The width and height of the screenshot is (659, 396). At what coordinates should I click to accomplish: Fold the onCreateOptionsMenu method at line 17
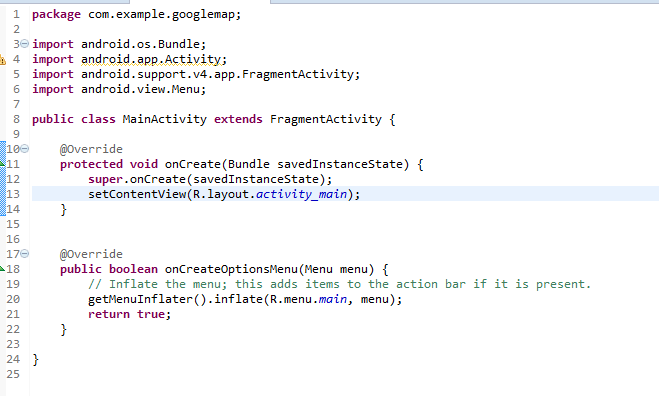25,253
